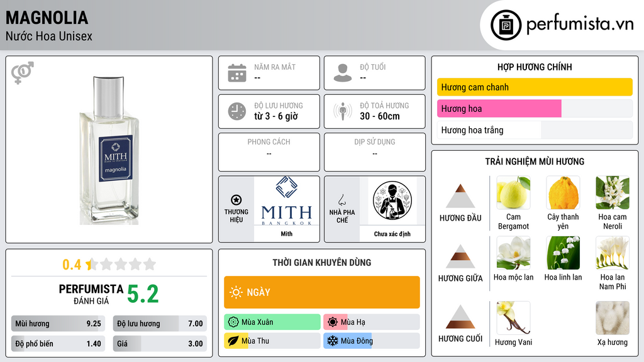Click the Độ lưu hương 7.00 score bar
Viewport: 644px width, 362px height.
click(160, 324)
